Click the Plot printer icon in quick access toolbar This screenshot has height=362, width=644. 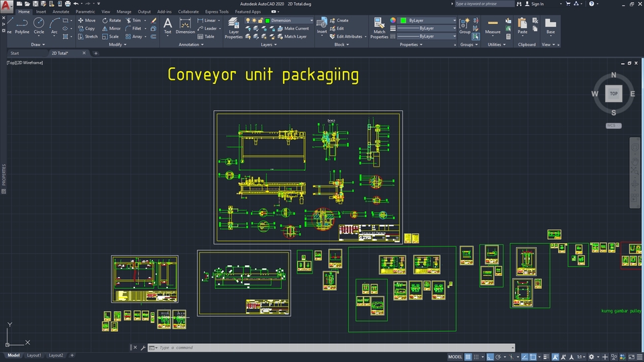tap(67, 4)
